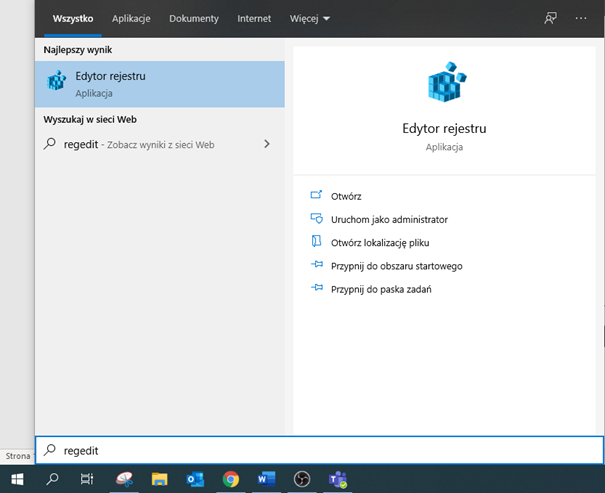Expand the regedit web result chevron
605x493 pixels.
click(x=266, y=144)
